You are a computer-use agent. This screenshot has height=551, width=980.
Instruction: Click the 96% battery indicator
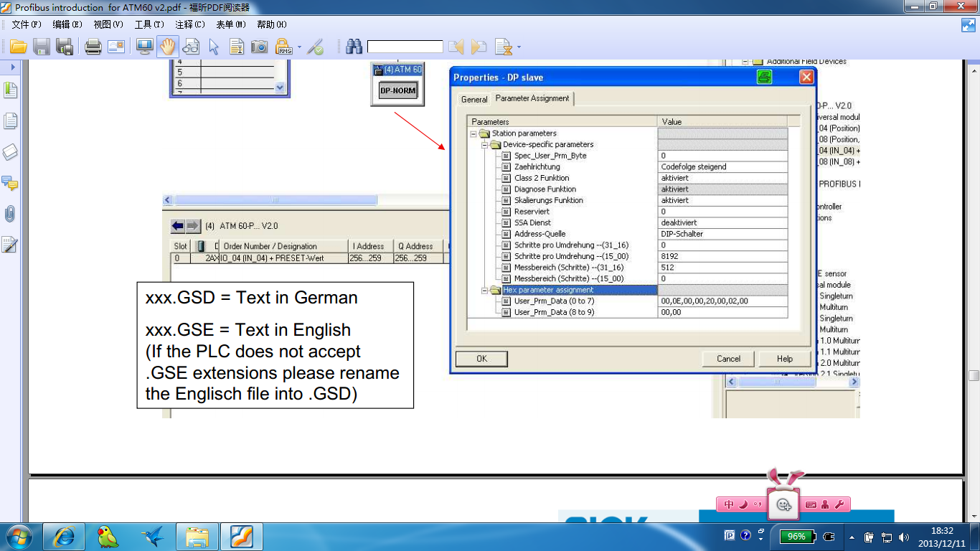point(796,536)
